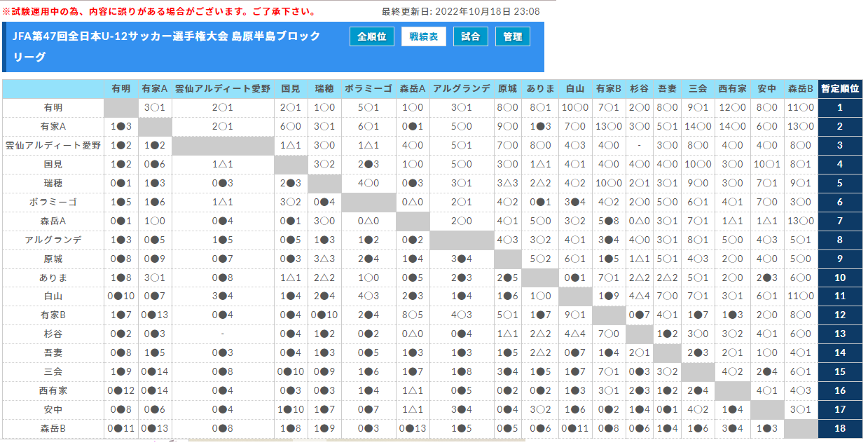Screen dimensions: 868x445
Task: Select the 戦績表 tab
Action: 423,36
